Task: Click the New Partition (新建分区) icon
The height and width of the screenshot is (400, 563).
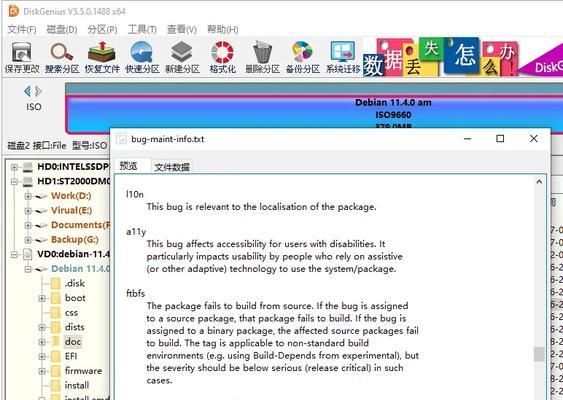Action: click(182, 57)
